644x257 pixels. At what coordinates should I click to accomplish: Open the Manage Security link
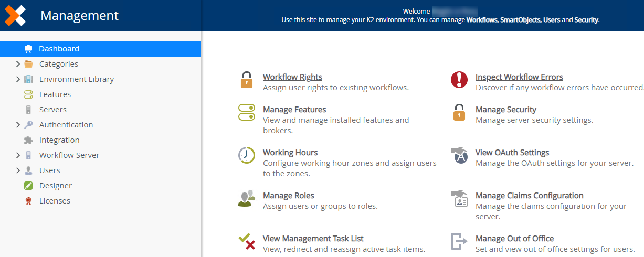tap(505, 110)
